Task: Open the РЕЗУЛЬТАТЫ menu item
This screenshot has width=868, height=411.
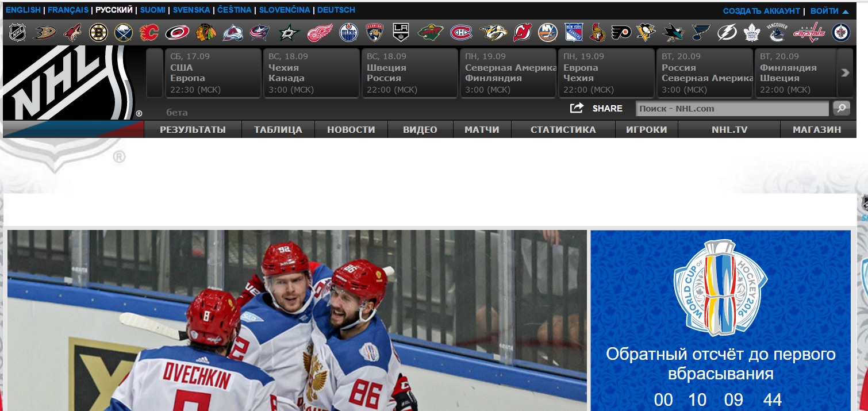Action: (x=193, y=129)
